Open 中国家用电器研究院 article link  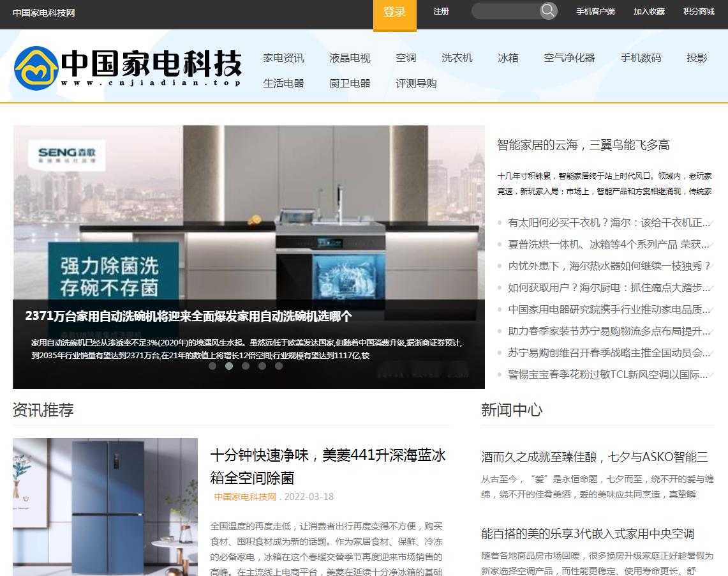pos(609,309)
